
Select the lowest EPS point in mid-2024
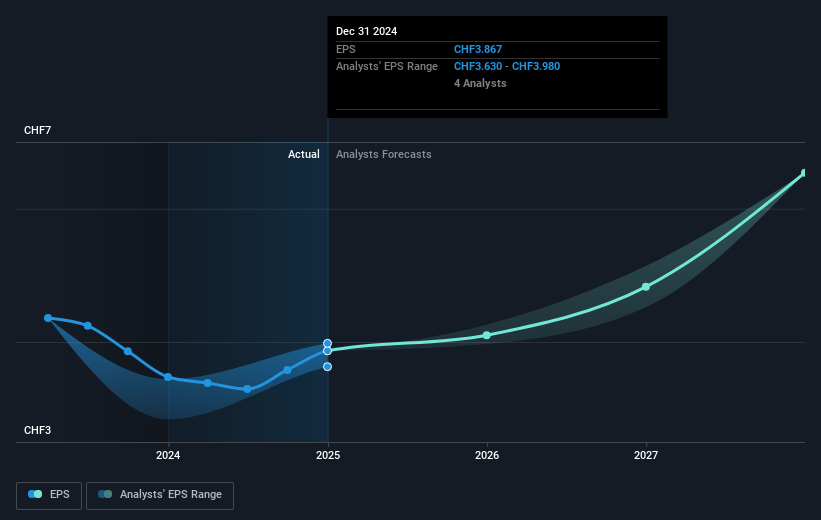(x=247, y=389)
